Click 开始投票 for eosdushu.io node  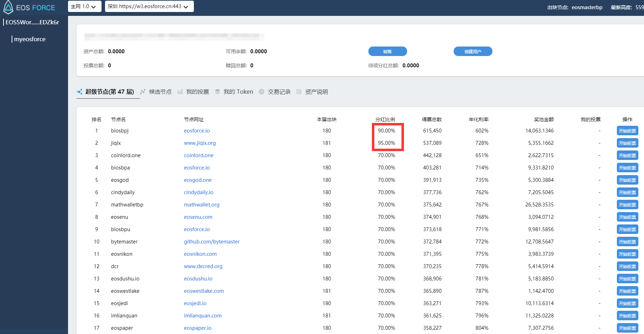tap(627, 279)
